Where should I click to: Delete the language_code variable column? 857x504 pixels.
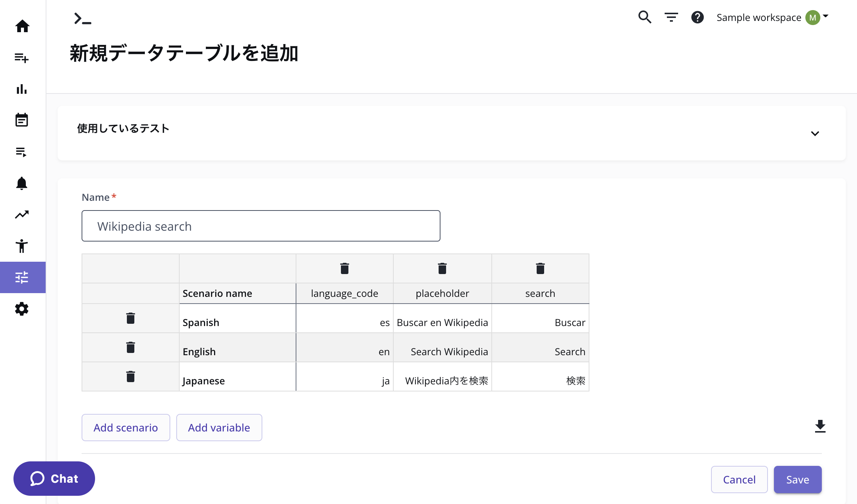point(344,268)
